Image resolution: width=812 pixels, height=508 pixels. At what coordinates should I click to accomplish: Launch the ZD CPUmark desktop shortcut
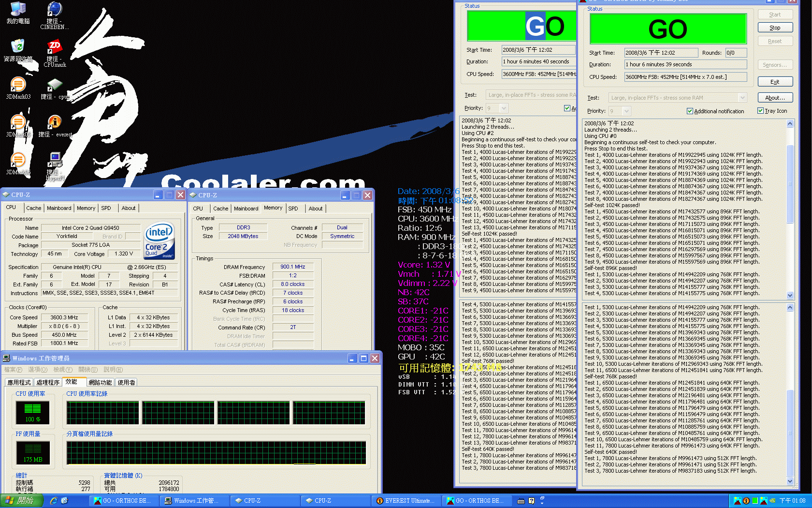point(55,53)
